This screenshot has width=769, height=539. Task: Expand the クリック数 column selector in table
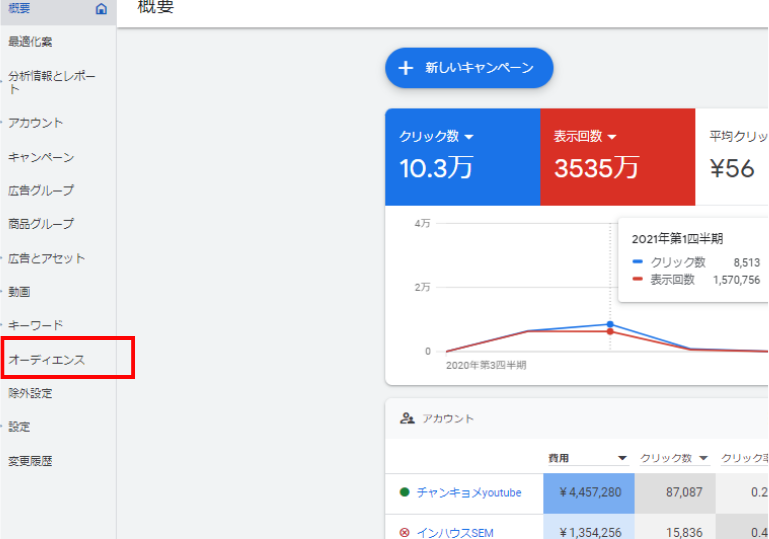tap(704, 458)
